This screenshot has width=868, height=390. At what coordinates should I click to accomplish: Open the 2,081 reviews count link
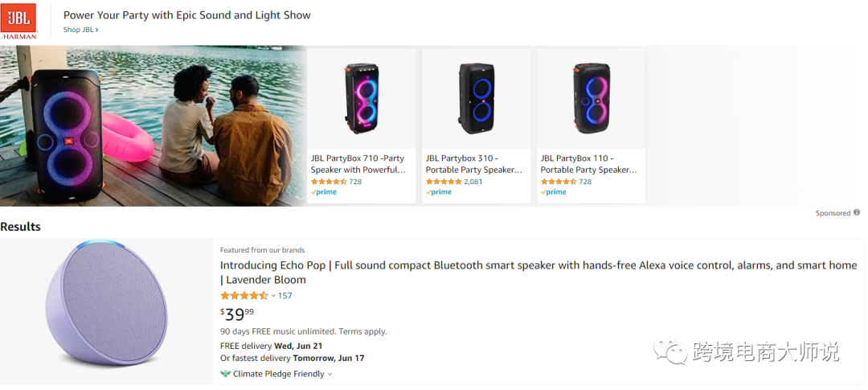pos(473,182)
